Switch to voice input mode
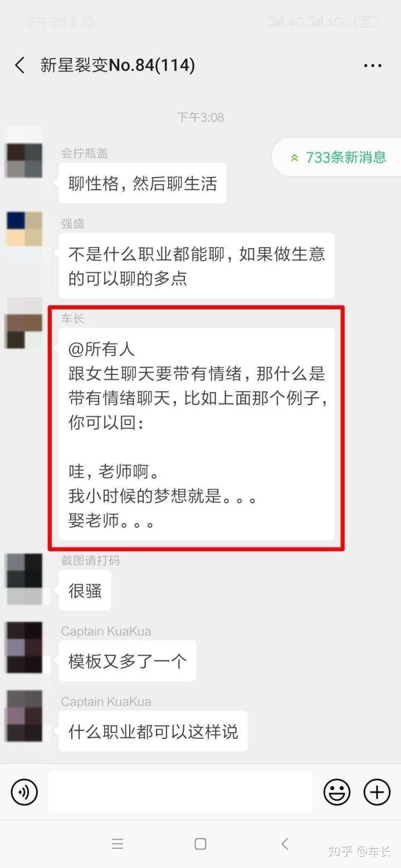 [x=24, y=791]
